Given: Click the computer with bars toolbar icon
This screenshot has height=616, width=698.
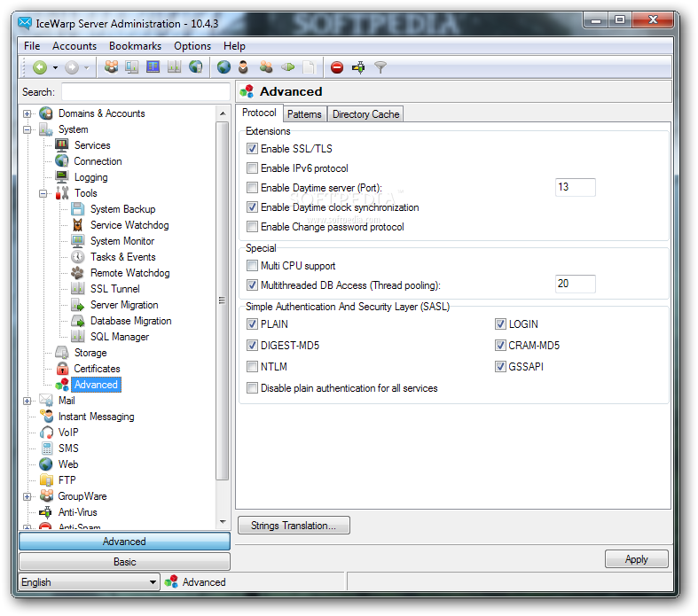Looking at the screenshot, I should [132, 67].
